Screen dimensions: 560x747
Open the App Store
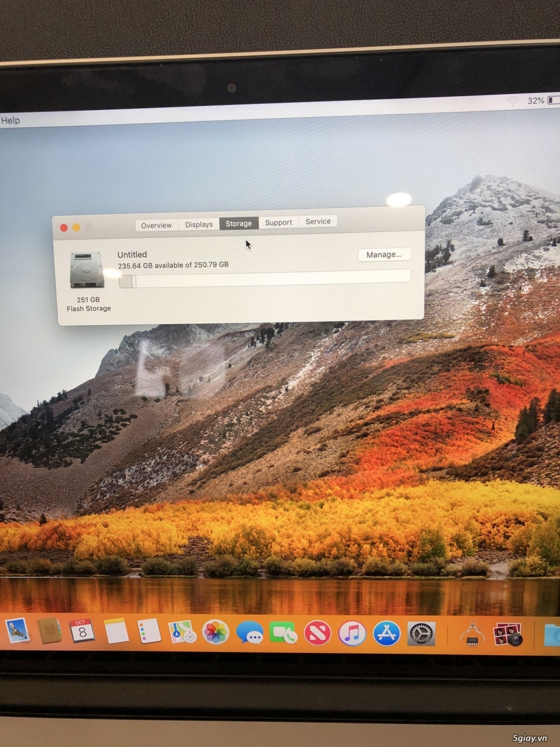coord(386,634)
